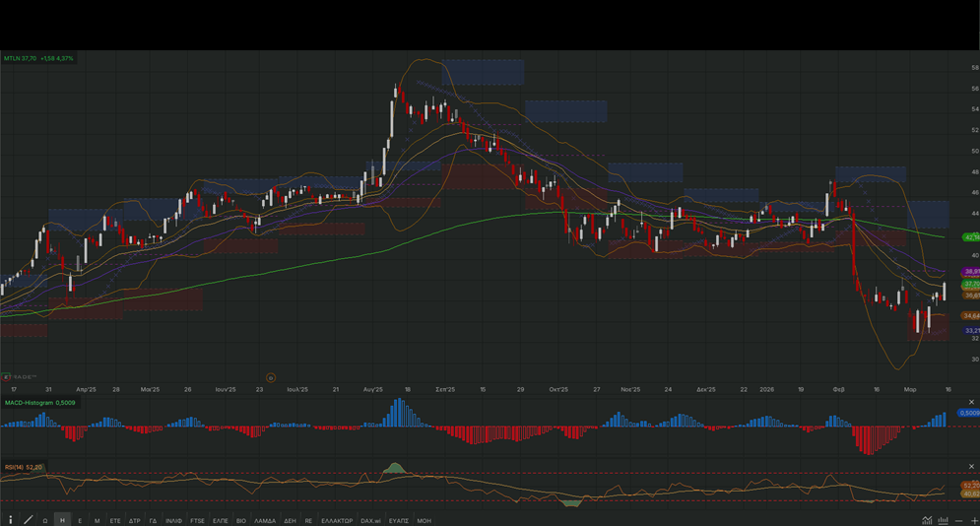980x526 pixels.
Task: Click the Αυγ'25 date on time axis
Action: point(373,389)
